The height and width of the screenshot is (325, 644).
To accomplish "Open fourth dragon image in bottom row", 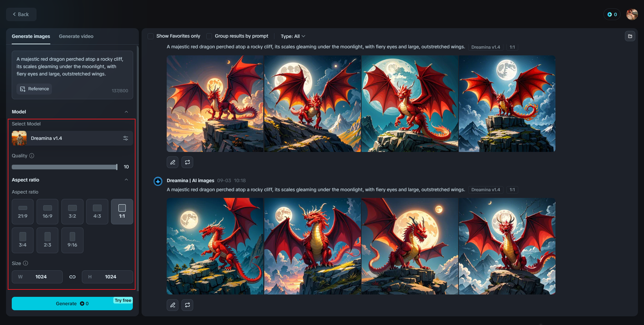I will click(507, 247).
